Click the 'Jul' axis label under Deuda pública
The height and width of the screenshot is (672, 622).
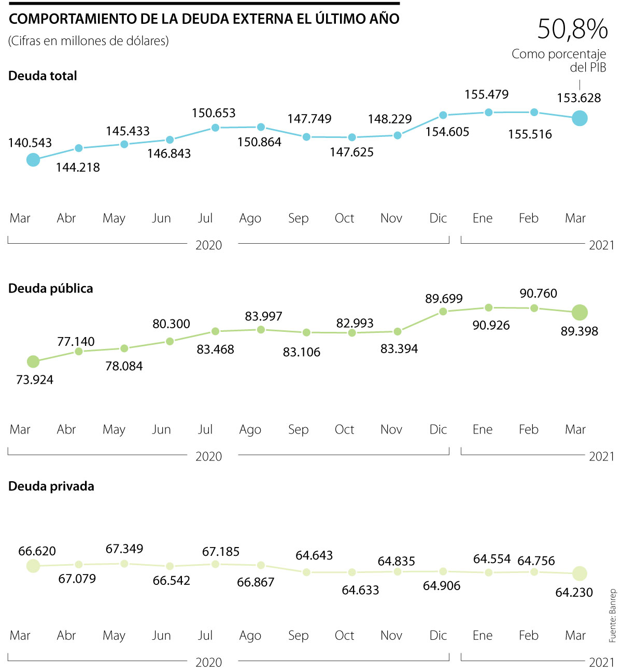[x=205, y=429]
